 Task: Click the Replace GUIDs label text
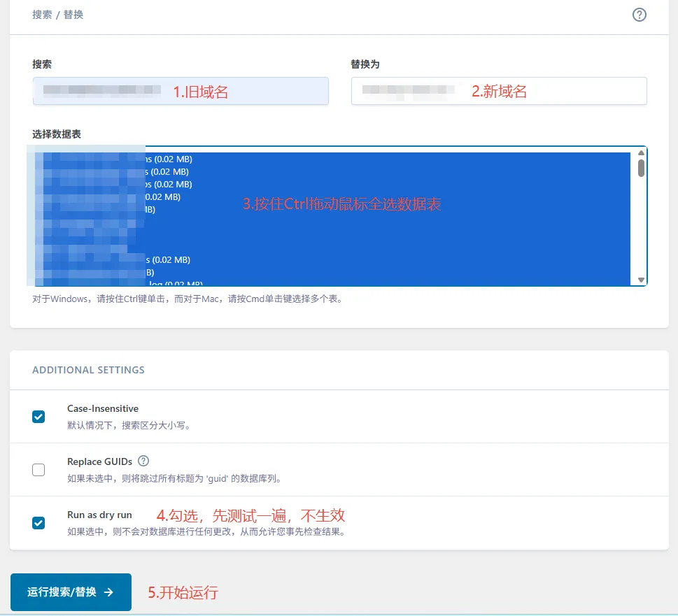click(100, 461)
